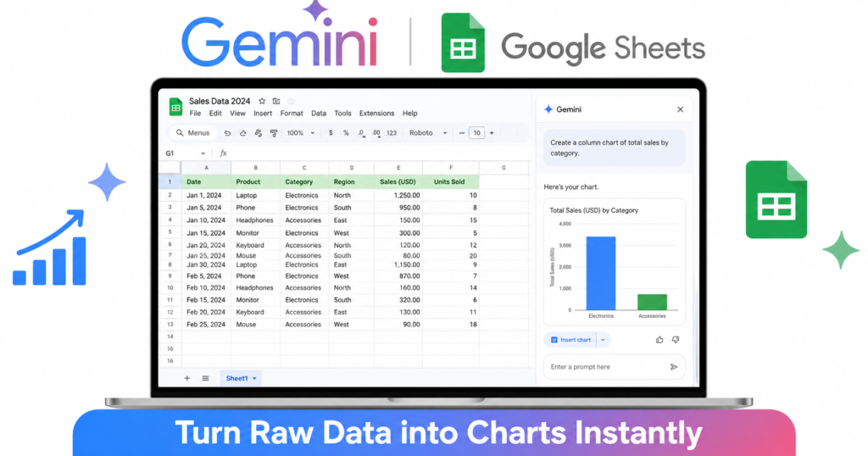This screenshot has height=456, width=868.
Task: Select the column E header
Action: coord(398,168)
